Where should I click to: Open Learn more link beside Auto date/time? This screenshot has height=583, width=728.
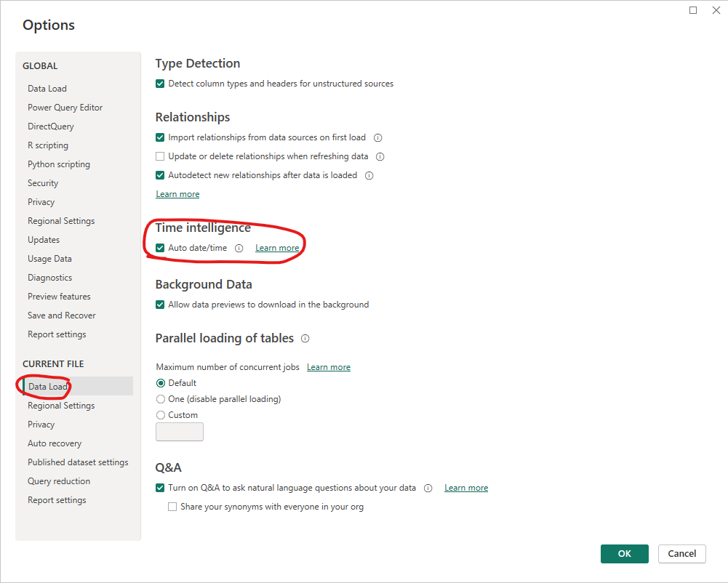tap(277, 248)
